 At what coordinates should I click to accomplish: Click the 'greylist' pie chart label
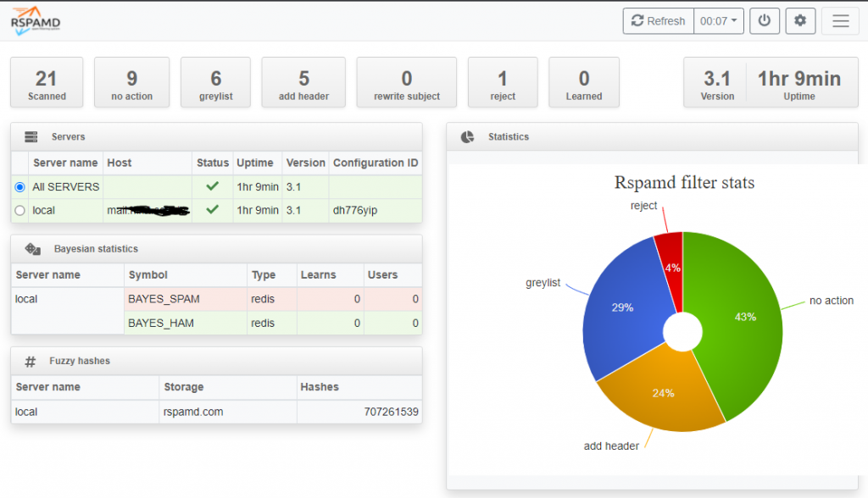click(x=543, y=283)
